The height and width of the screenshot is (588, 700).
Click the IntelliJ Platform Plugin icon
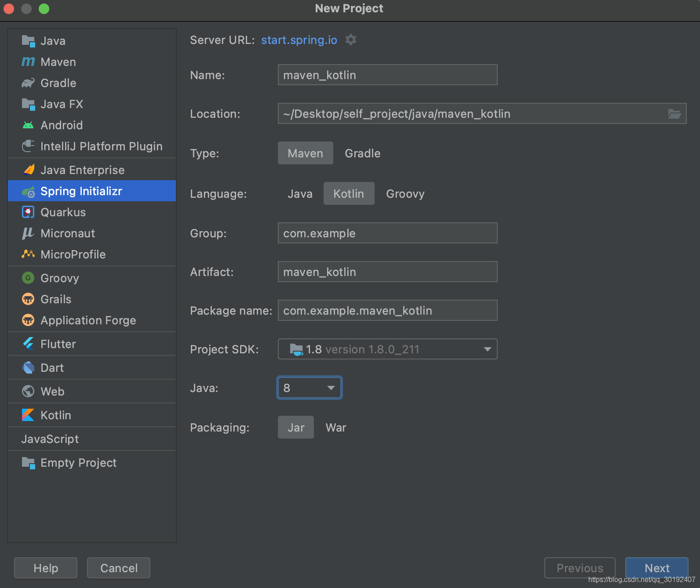pos(28,146)
